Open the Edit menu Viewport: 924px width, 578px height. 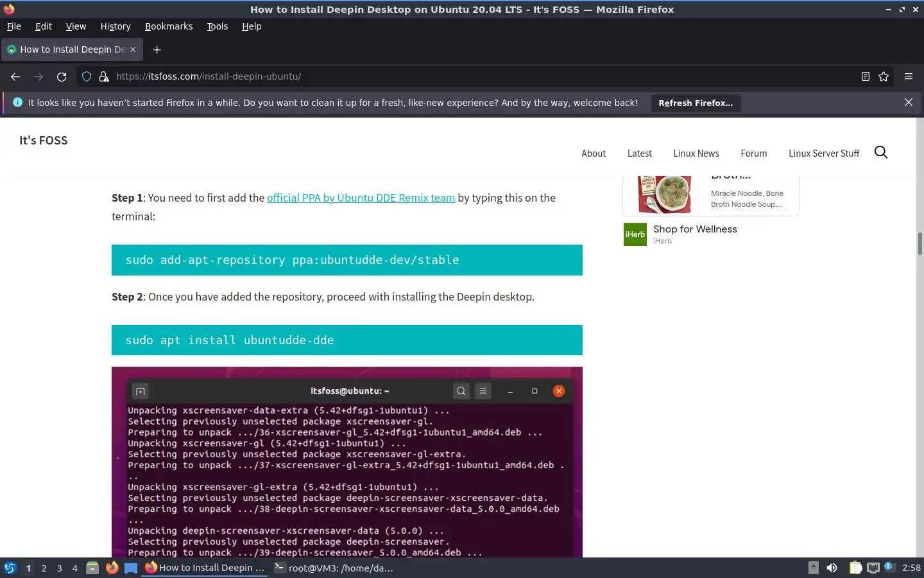44,26
